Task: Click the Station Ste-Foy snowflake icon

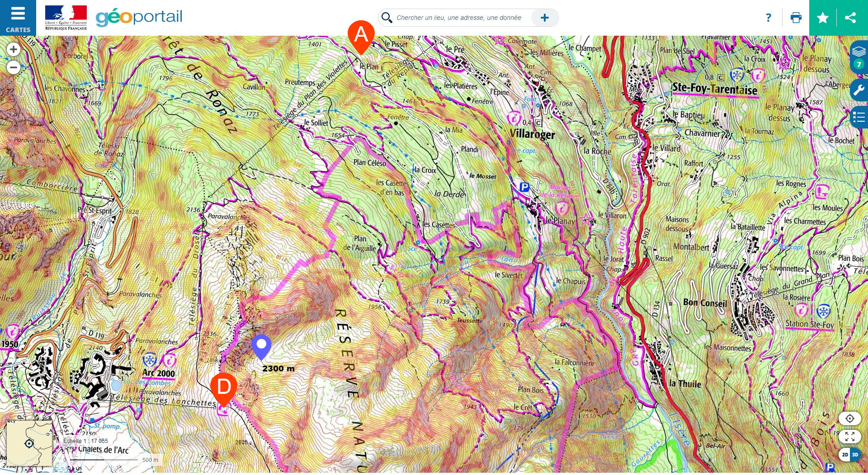Action: (823, 311)
